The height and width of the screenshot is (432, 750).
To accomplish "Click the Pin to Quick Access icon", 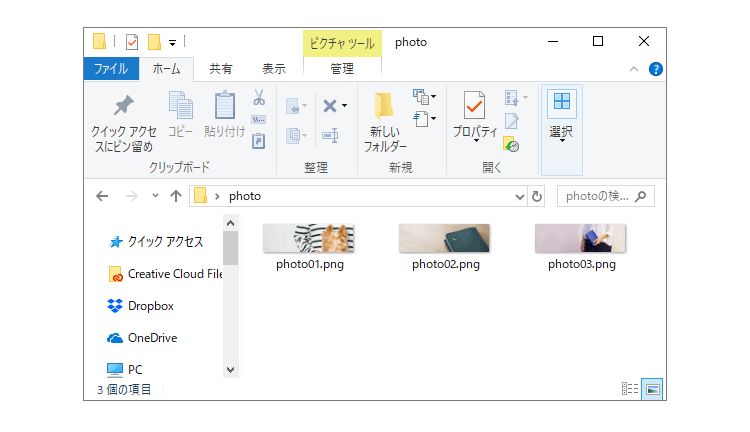I will 123,105.
